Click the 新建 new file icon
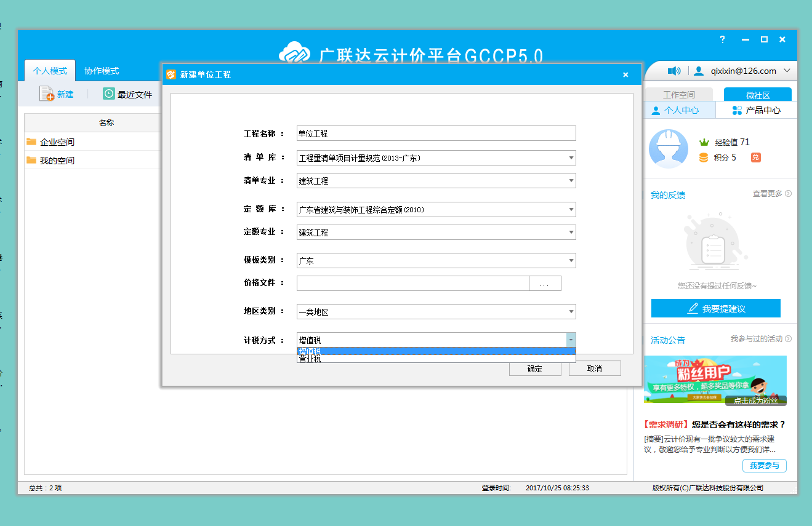 tap(47, 94)
